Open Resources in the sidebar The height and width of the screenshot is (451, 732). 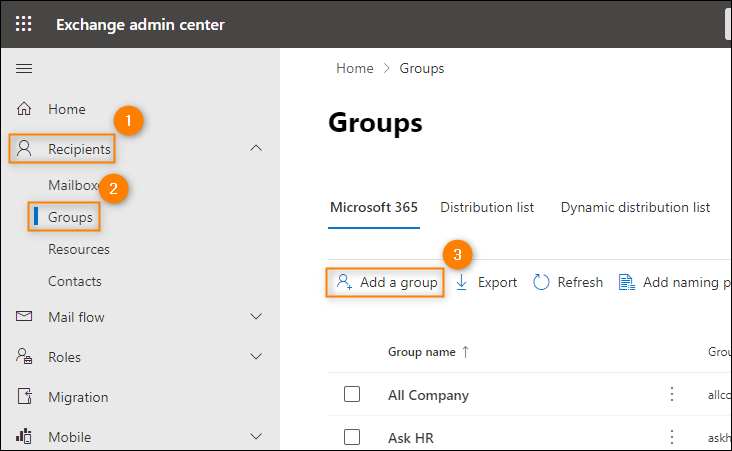pyautogui.click(x=79, y=249)
